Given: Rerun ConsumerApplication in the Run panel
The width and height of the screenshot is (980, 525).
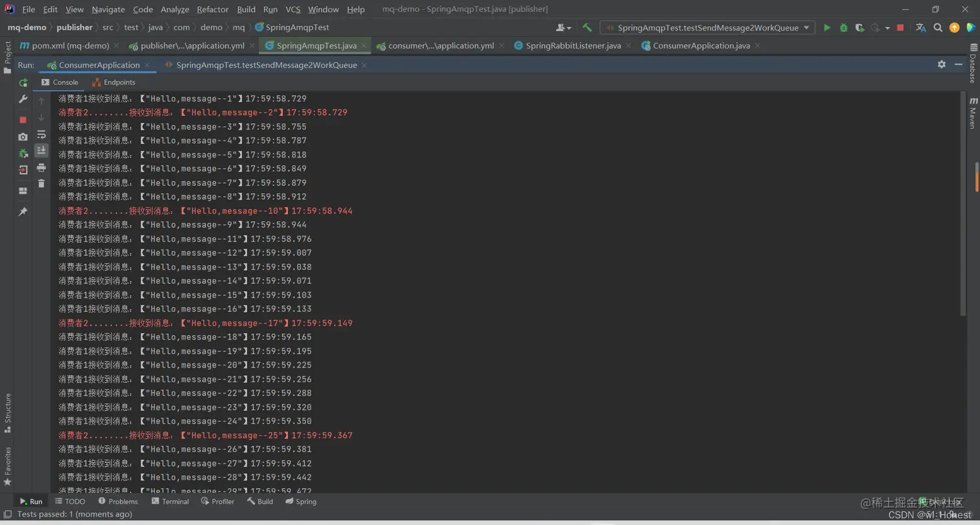Looking at the screenshot, I should (x=23, y=83).
